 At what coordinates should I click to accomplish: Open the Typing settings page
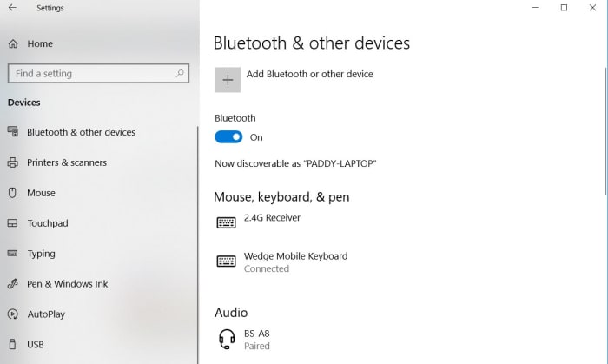pos(41,254)
